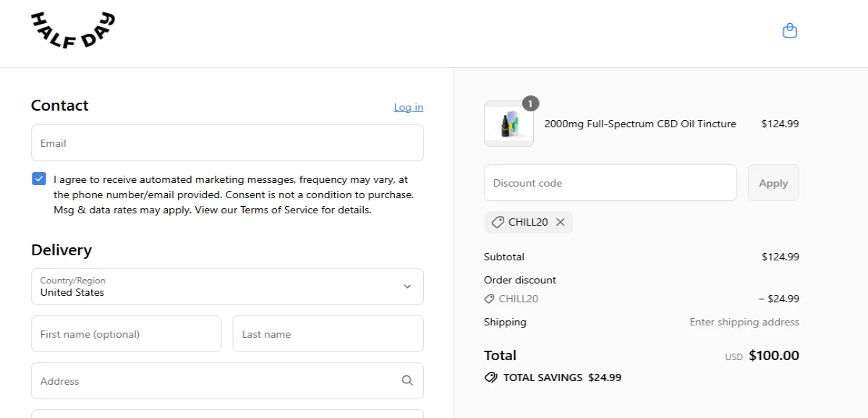Image resolution: width=868 pixels, height=418 pixels.
Task: Expand the United States country selector
Action: pyautogui.click(x=227, y=286)
